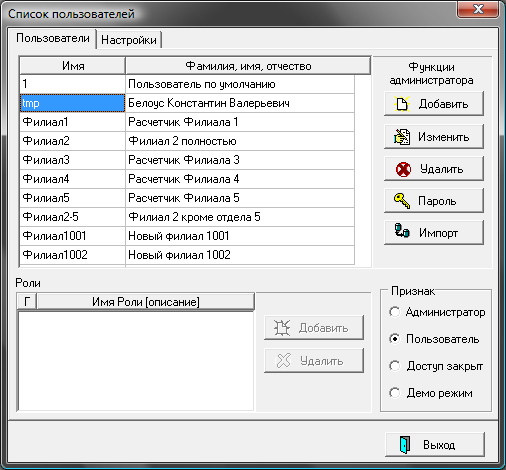Screen dimensions: 506x470
Task: Click the greyed icon on the roles Добавить button
Action: (x=282, y=328)
